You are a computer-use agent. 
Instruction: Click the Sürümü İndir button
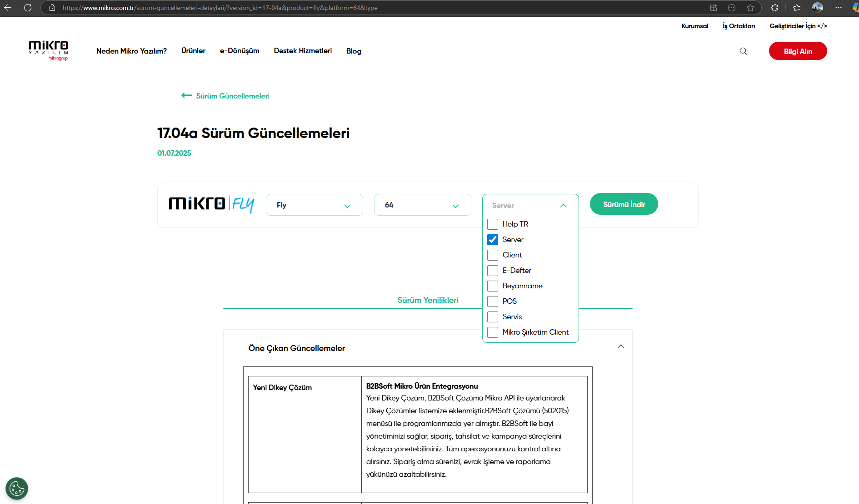click(624, 204)
